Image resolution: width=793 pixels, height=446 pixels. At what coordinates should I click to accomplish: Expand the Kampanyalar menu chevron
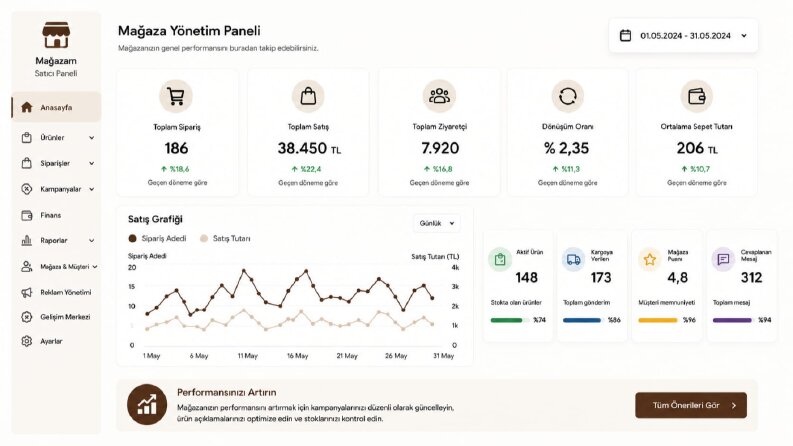[92, 189]
